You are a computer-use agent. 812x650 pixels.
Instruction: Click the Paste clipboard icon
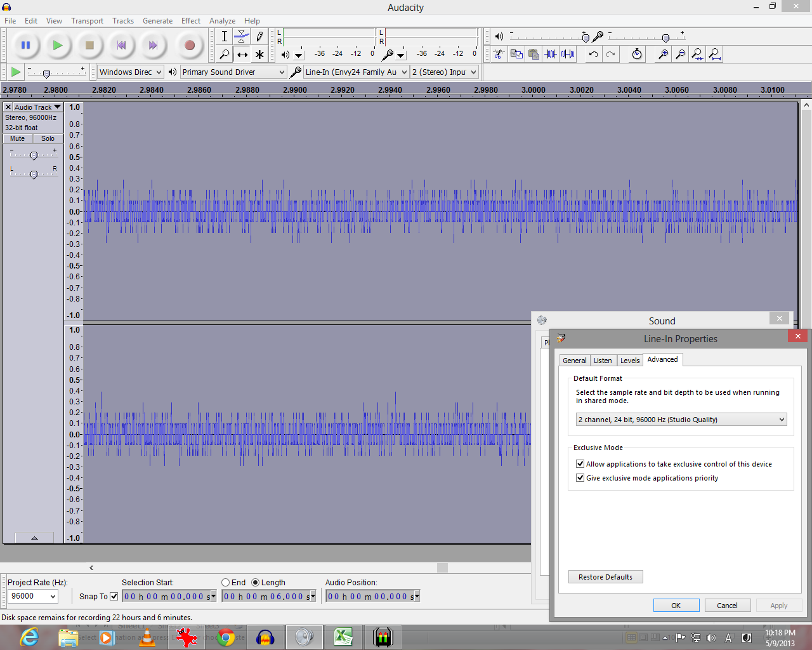pos(534,54)
